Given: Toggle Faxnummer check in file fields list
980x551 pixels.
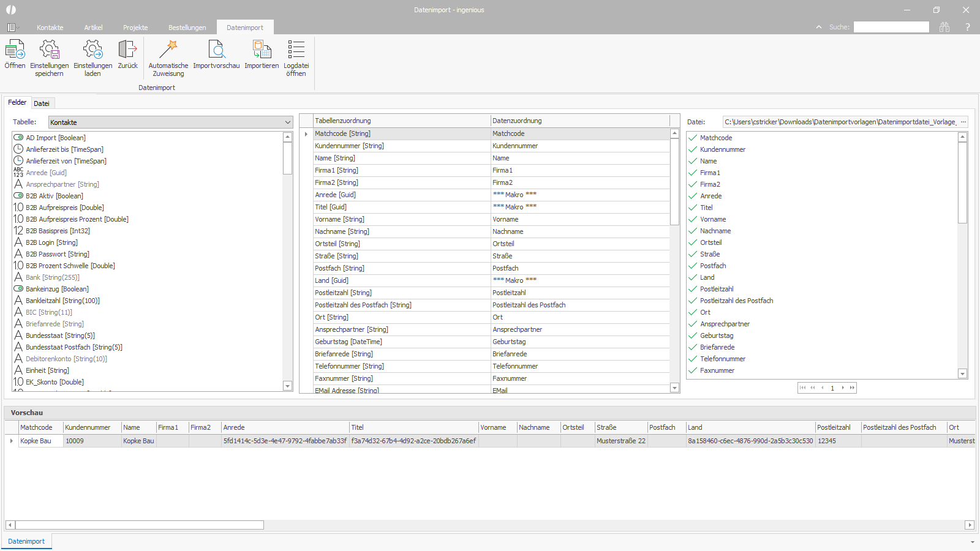Looking at the screenshot, I should (693, 370).
